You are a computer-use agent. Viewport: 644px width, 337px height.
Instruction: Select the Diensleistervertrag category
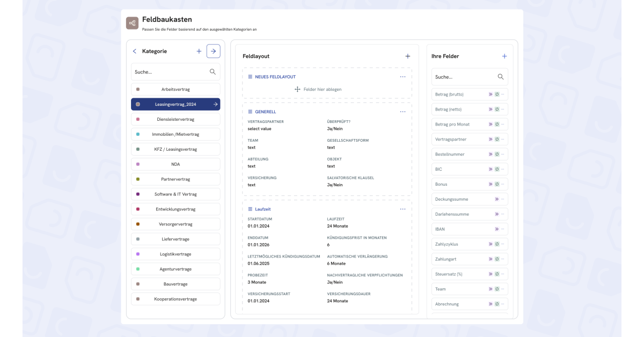click(x=175, y=119)
